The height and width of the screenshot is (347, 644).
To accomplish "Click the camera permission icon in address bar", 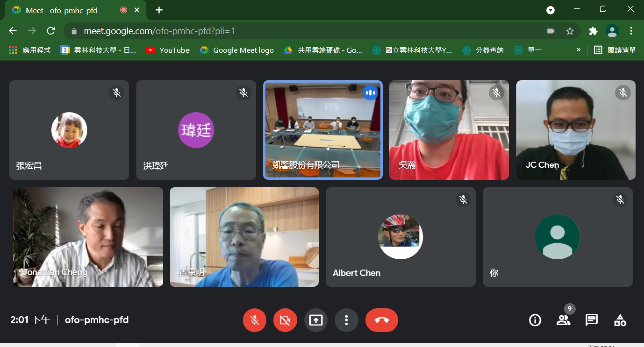I will click(551, 31).
